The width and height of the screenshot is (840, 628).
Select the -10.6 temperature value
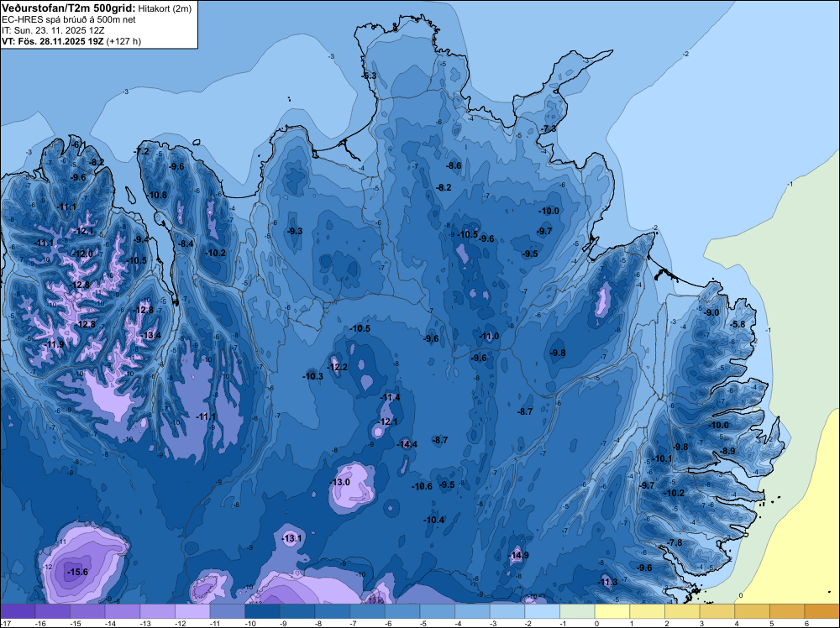click(x=423, y=486)
